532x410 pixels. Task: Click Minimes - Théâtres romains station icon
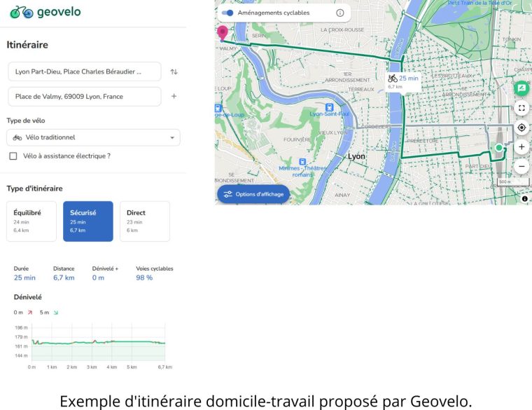tap(302, 162)
